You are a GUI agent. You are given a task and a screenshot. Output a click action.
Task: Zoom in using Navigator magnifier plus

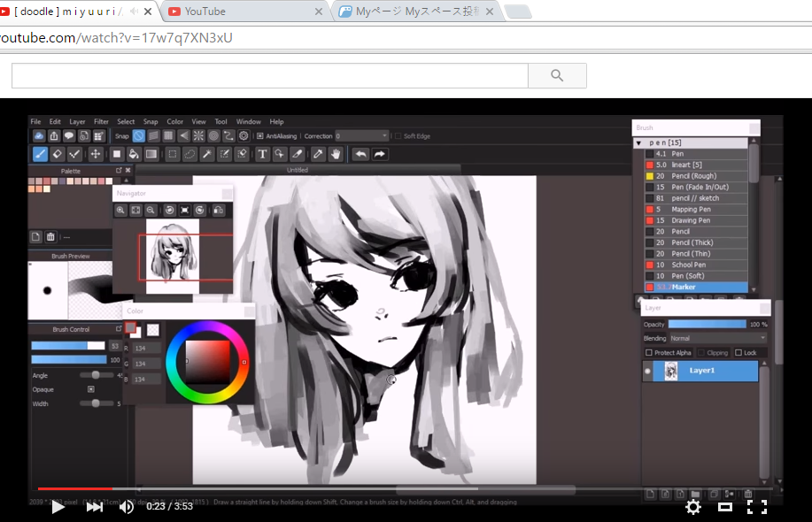(x=120, y=210)
